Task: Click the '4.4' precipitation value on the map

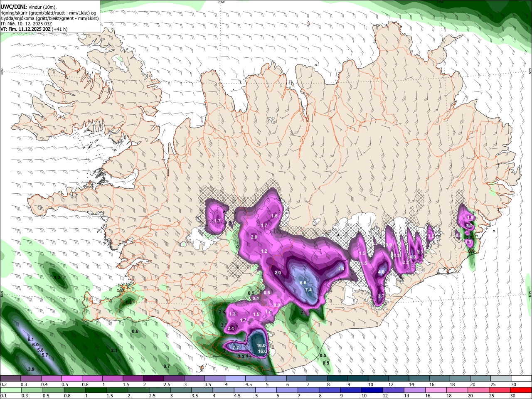Action: [x=341, y=269]
